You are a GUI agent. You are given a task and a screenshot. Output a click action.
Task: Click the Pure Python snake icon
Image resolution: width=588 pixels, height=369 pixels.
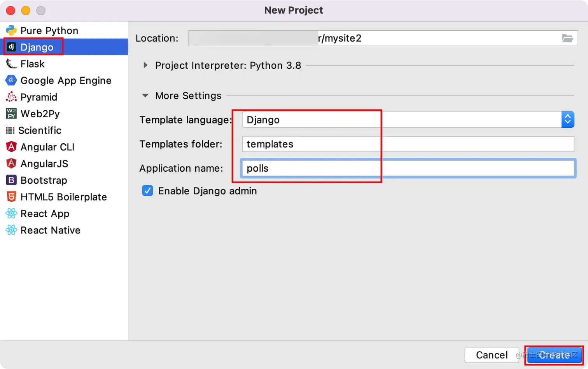11,30
